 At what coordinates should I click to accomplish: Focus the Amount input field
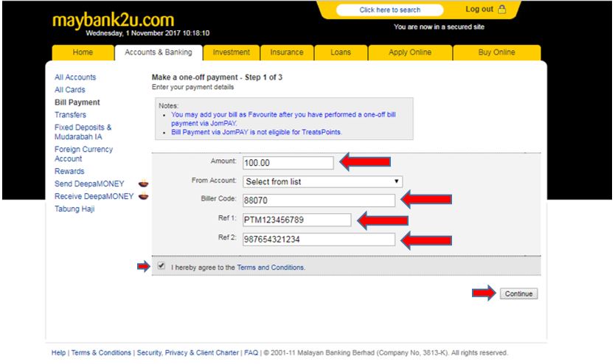pos(288,163)
